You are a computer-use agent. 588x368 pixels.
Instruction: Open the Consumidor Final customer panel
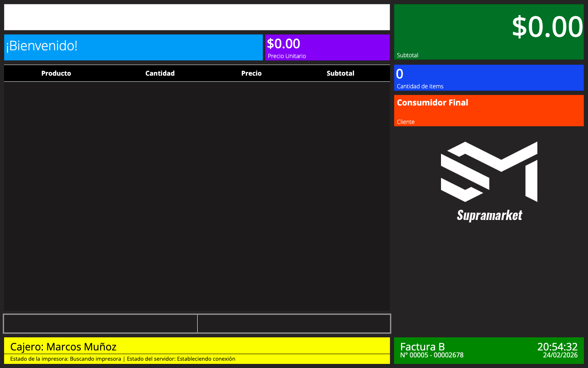tap(488, 110)
